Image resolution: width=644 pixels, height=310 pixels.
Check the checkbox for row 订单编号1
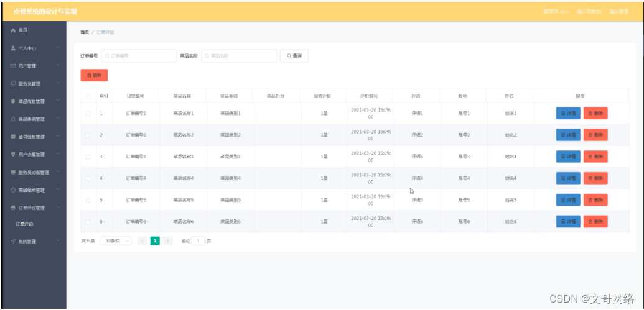[88, 113]
